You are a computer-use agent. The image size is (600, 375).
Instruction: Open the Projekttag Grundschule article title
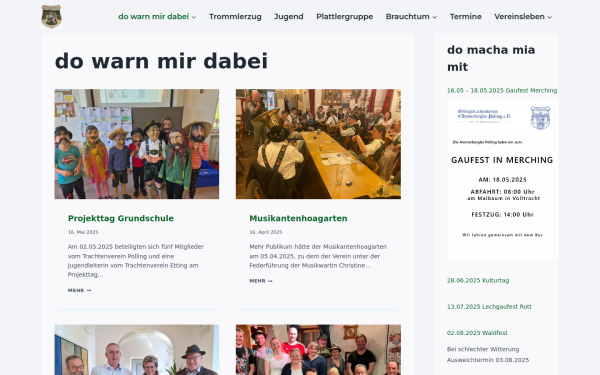tap(121, 218)
